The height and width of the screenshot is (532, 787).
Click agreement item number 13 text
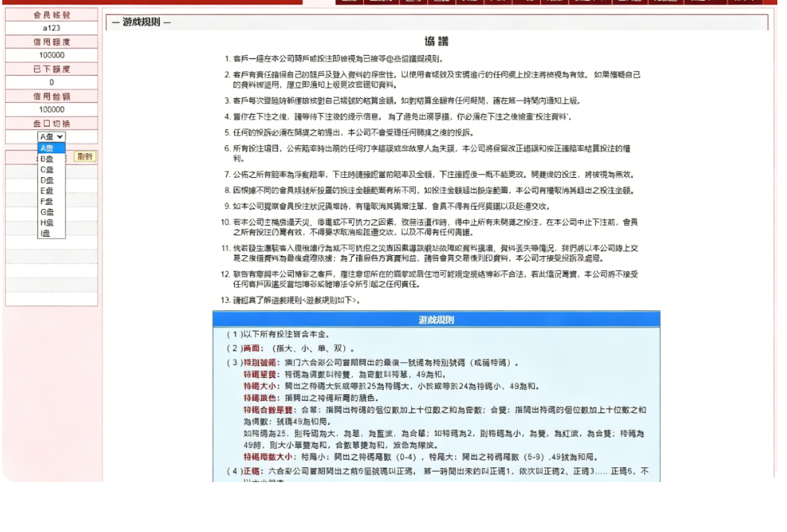pyautogui.click(x=296, y=300)
